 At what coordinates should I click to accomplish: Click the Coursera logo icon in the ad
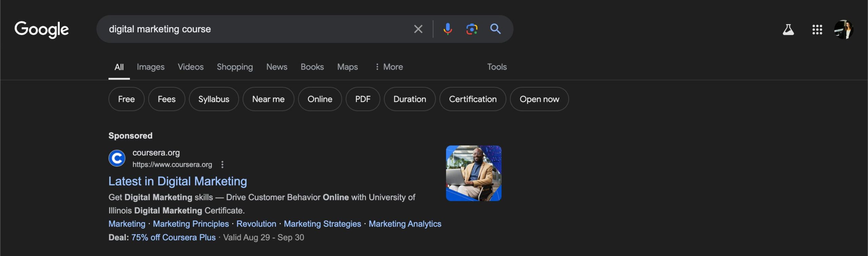[117, 158]
